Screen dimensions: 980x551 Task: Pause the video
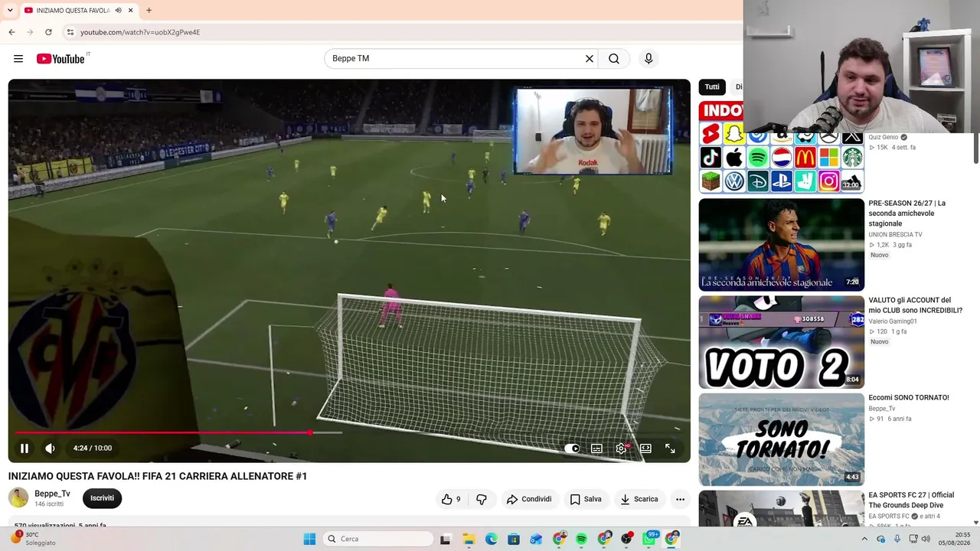point(24,448)
